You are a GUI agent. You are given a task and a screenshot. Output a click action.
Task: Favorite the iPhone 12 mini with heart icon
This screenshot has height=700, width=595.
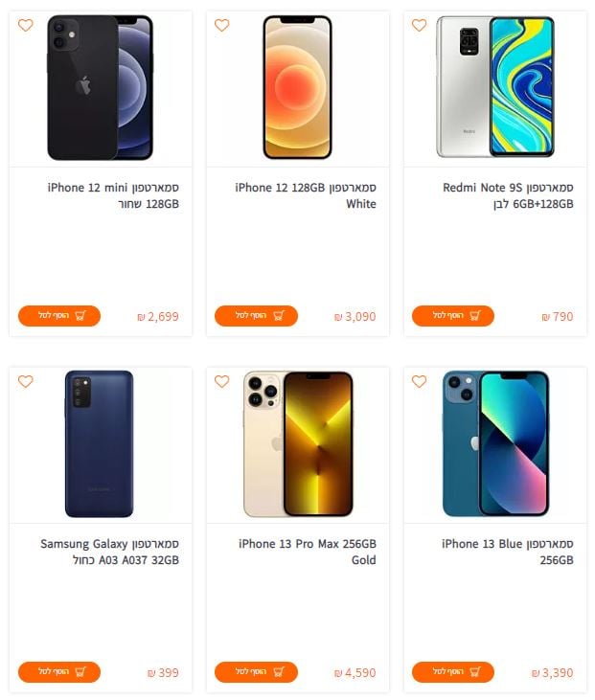tap(26, 25)
